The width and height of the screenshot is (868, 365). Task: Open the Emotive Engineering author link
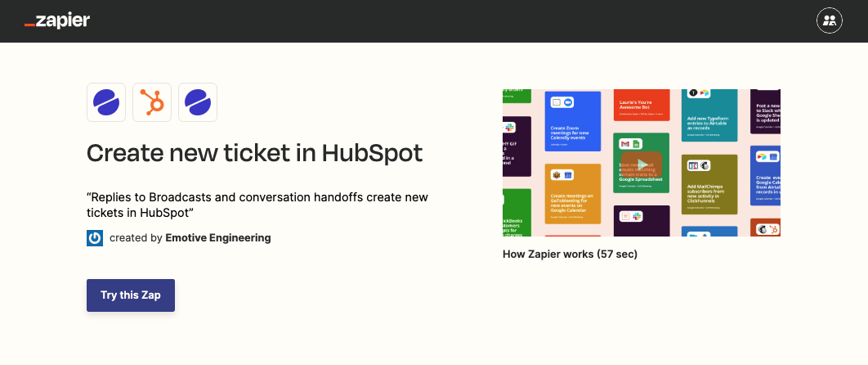pos(218,238)
